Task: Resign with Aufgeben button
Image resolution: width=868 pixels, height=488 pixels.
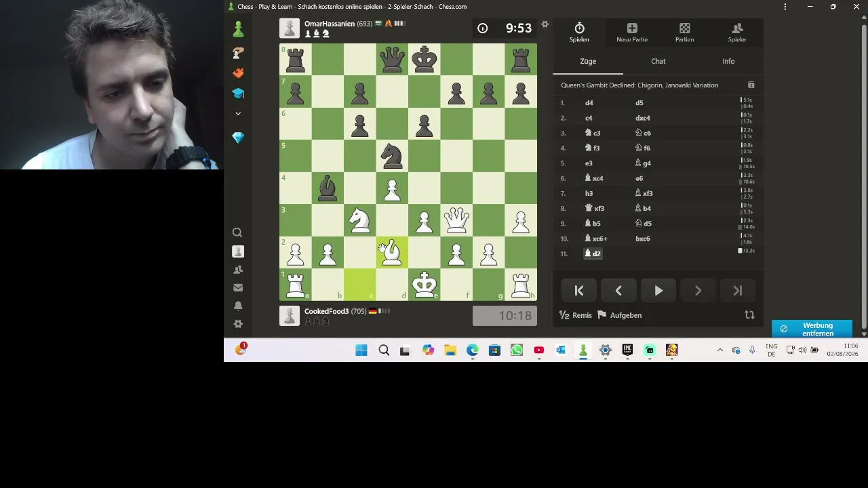Action: click(620, 315)
